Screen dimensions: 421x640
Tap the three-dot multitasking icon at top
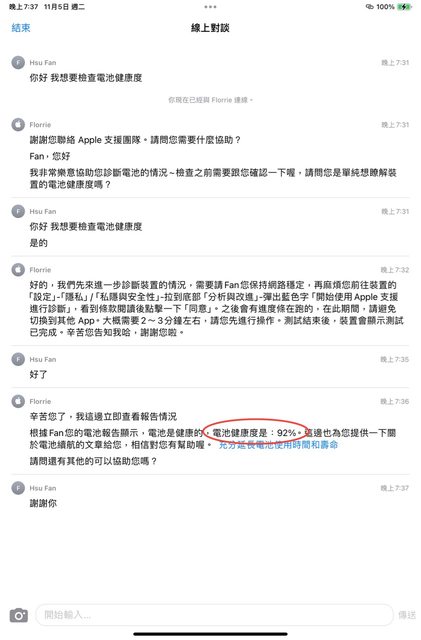210,7
